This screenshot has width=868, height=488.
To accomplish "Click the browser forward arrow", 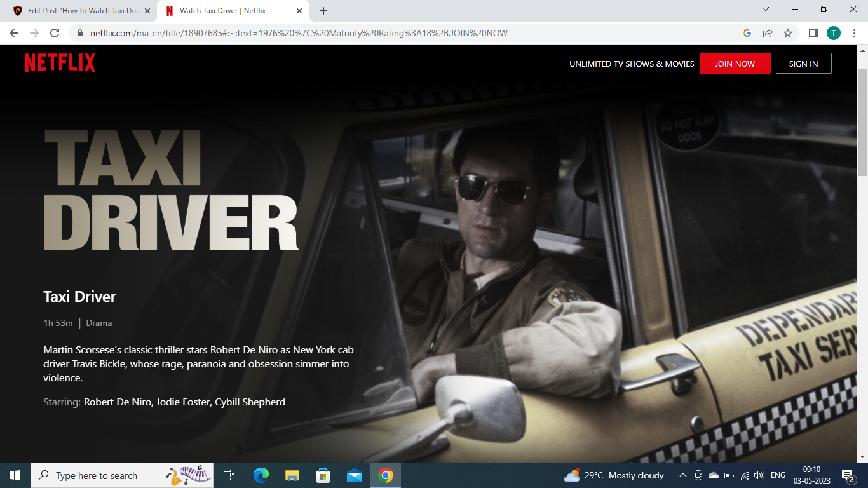I will [34, 33].
